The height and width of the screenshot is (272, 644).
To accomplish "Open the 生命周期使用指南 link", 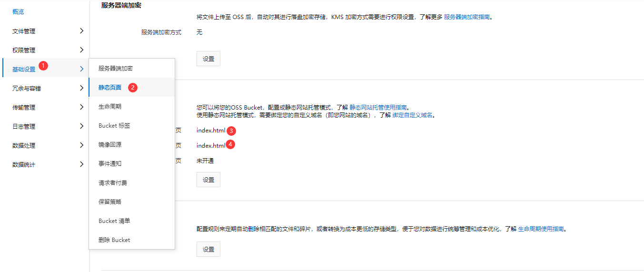I will [x=541, y=229].
